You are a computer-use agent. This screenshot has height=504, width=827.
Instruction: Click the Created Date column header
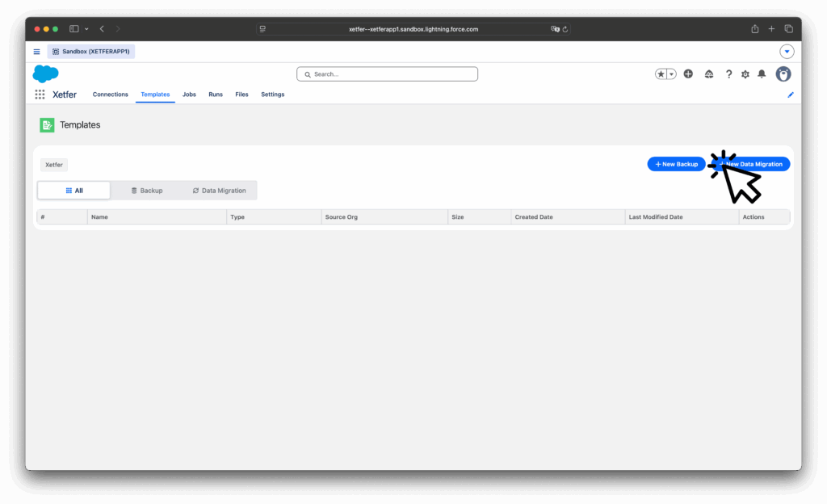pos(568,217)
